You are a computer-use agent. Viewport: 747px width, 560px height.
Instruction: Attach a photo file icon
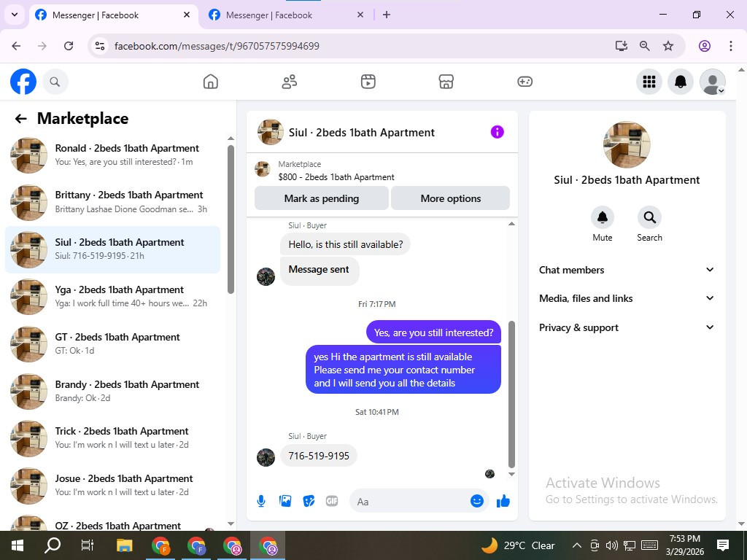[285, 501]
